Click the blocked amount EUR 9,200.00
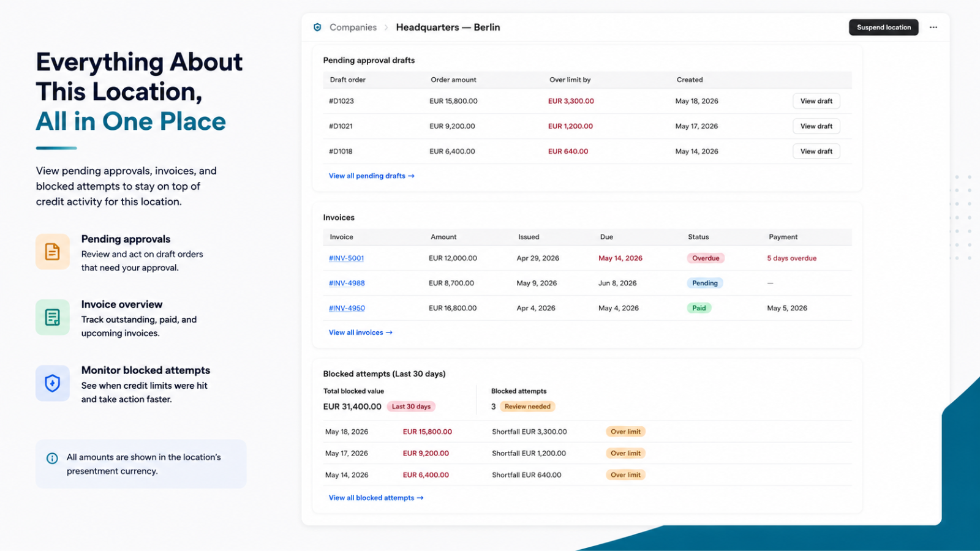Image resolution: width=980 pixels, height=551 pixels. point(426,454)
